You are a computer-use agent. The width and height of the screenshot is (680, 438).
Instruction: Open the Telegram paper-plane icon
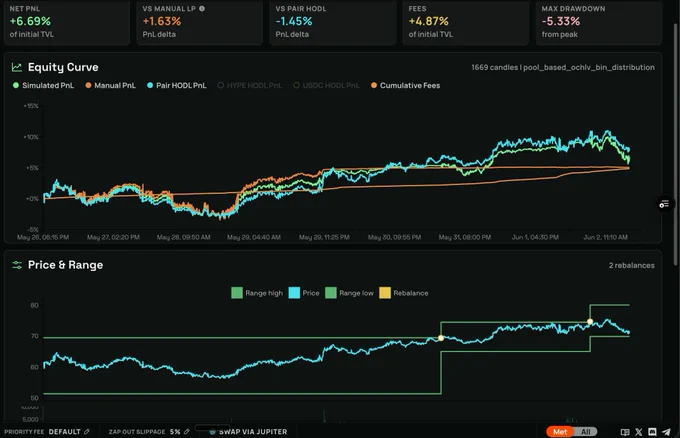pos(667,432)
